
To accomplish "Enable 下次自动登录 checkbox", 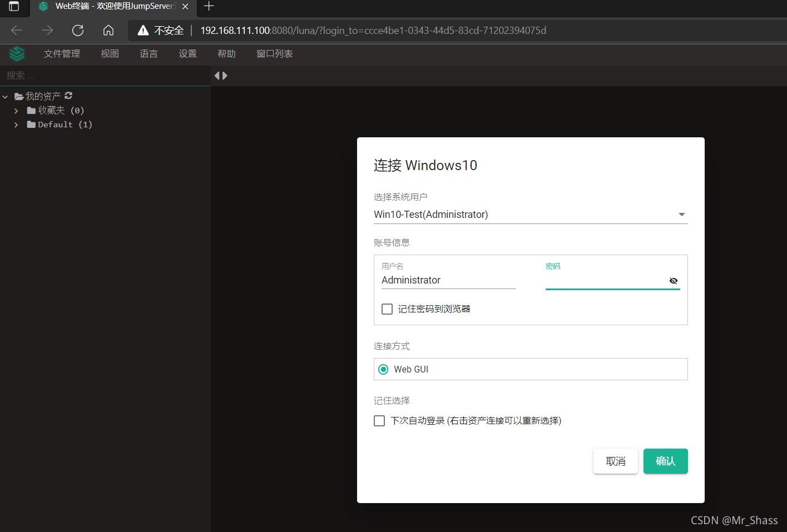I will pyautogui.click(x=379, y=421).
